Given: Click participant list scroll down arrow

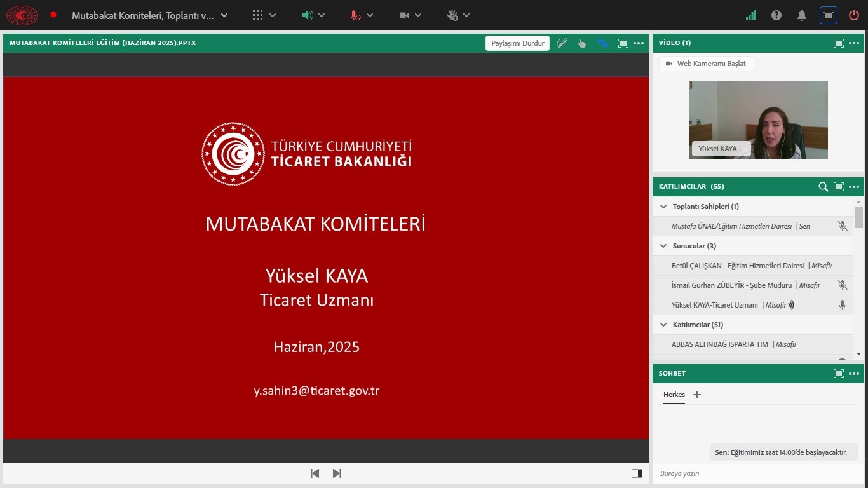Looking at the screenshot, I should [858, 354].
